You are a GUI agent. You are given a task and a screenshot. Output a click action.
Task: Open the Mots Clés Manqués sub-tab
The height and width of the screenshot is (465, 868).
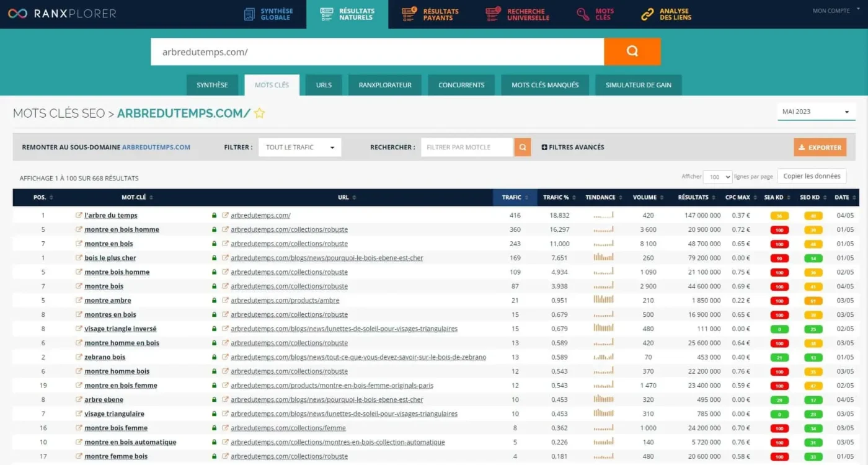[x=545, y=85]
